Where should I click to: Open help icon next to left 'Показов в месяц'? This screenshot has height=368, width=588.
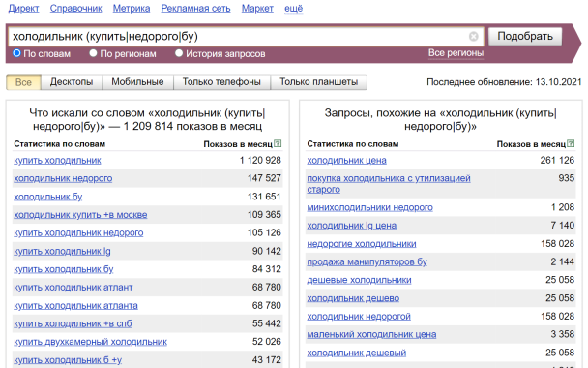click(x=278, y=144)
